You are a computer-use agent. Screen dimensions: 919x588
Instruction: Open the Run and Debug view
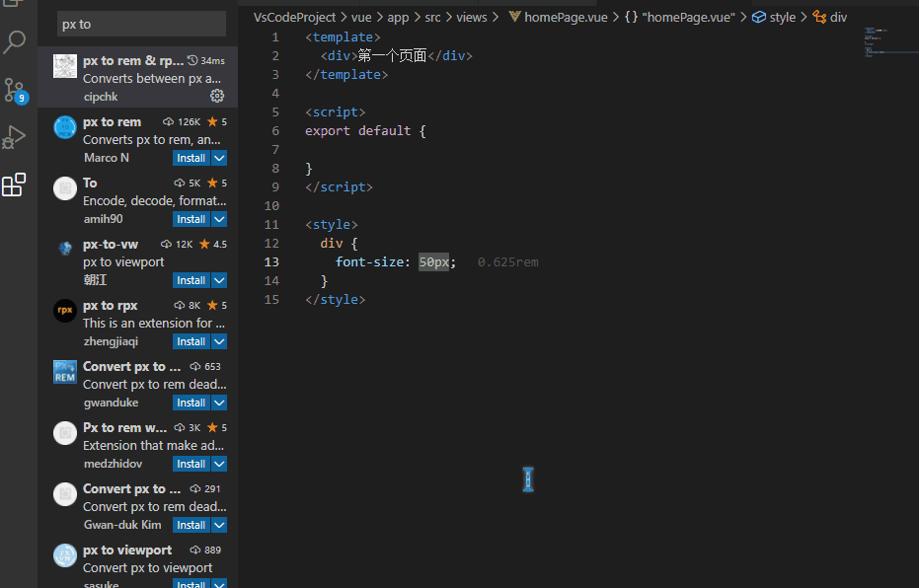pyautogui.click(x=15, y=136)
